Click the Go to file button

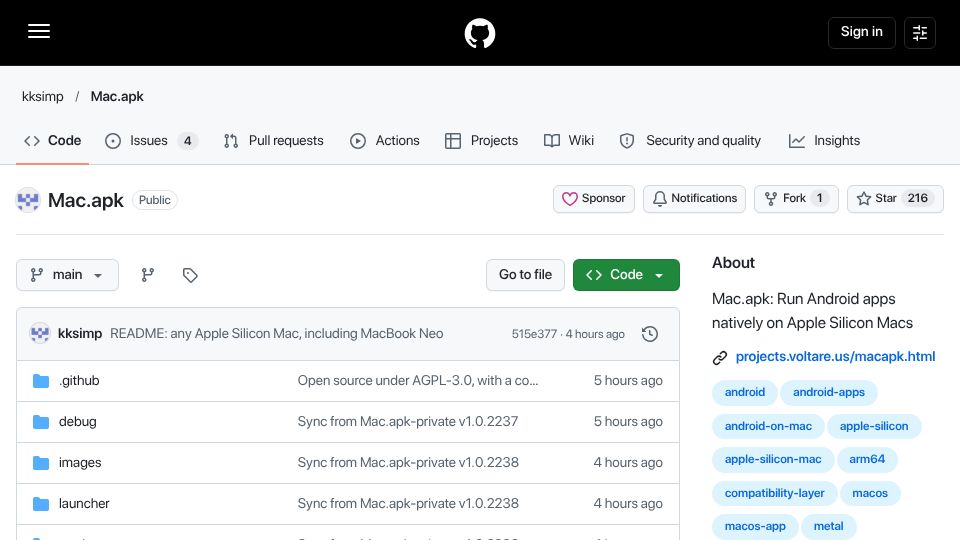click(525, 275)
